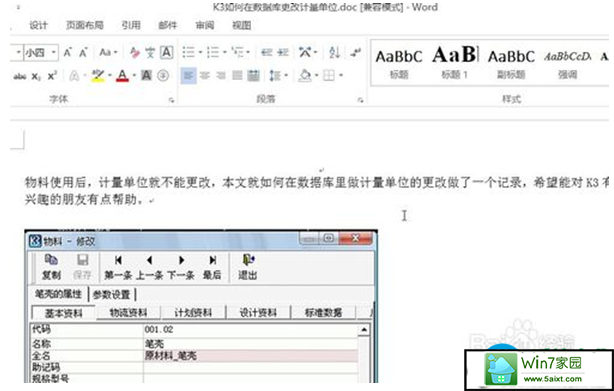Expand the bullets list dropdown arrow

pyautogui.click(x=200, y=52)
